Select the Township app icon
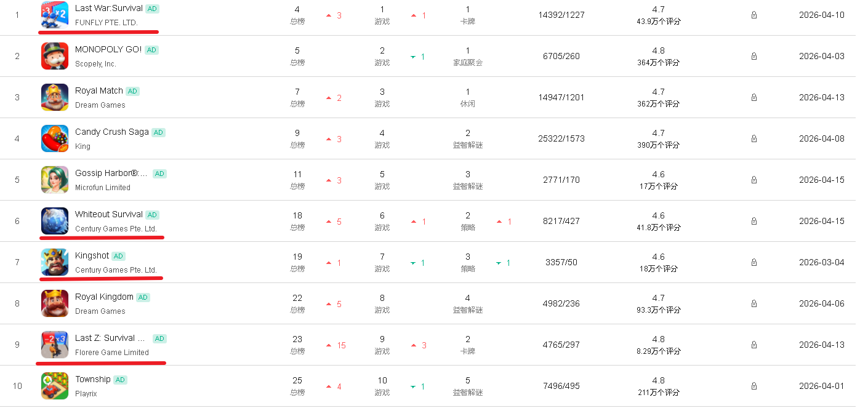868x408 pixels. (x=54, y=386)
